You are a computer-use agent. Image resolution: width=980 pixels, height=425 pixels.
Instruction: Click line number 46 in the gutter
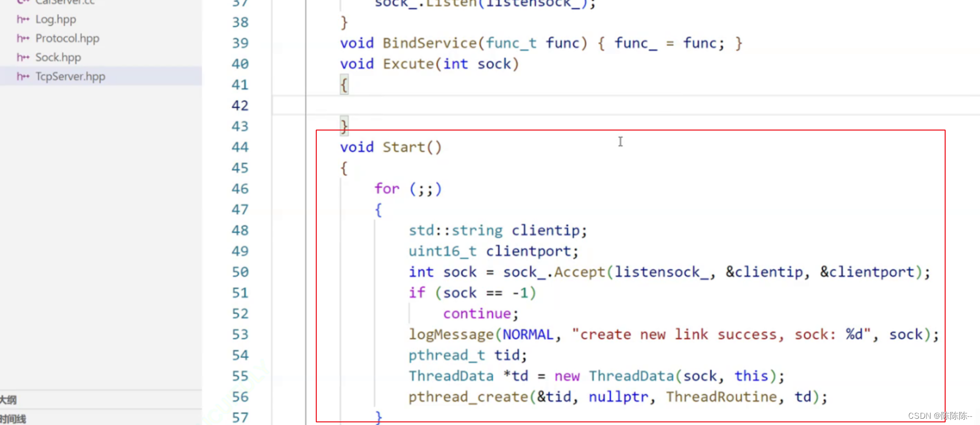click(240, 189)
